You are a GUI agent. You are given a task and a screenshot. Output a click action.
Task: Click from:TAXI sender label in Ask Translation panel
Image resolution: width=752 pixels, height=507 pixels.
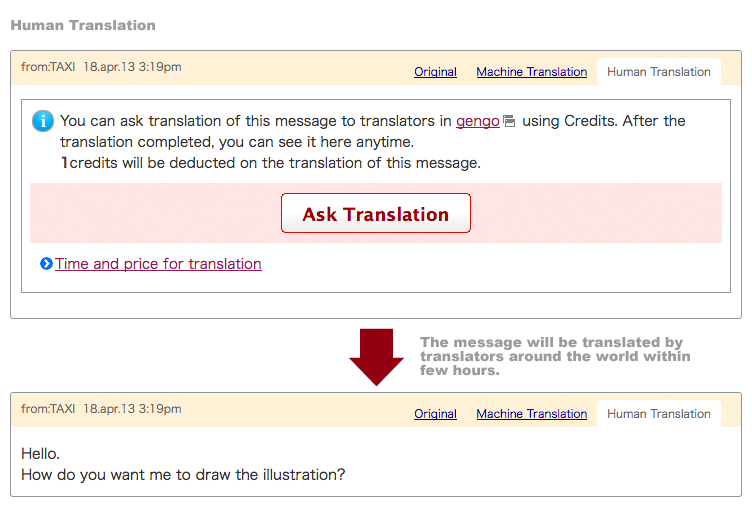[48, 67]
